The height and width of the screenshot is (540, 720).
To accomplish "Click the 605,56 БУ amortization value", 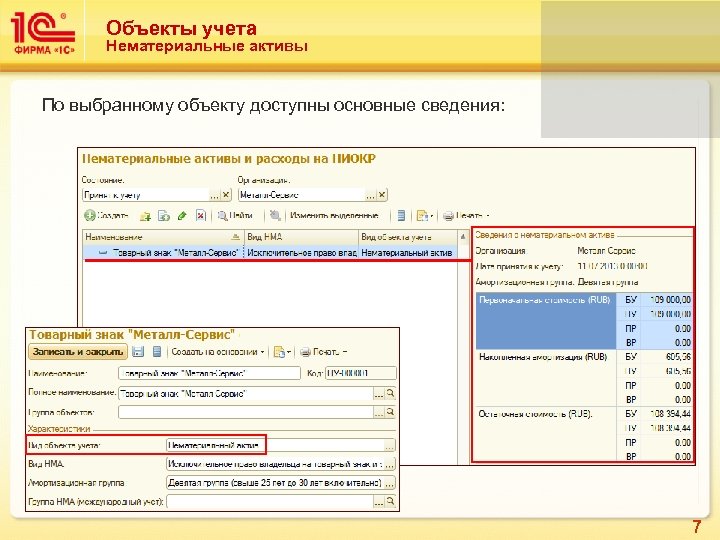I will point(678,357).
